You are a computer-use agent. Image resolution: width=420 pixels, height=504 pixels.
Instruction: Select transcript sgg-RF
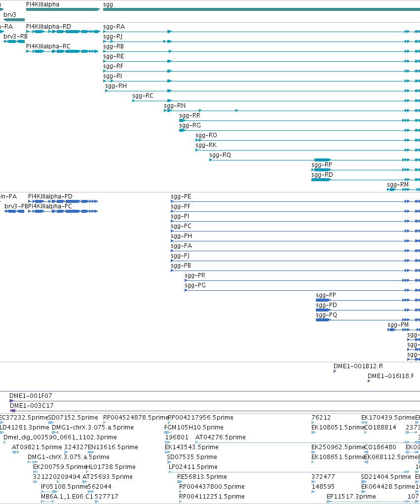coord(262,71)
